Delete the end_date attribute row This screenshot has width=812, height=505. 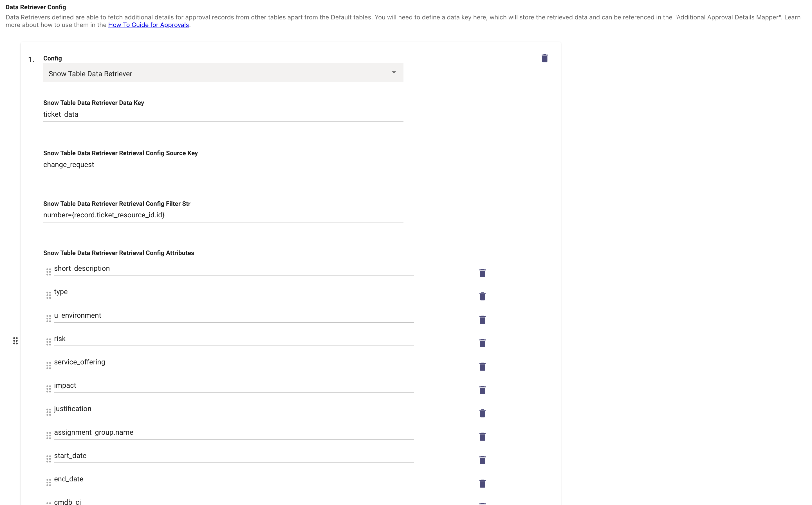click(482, 483)
